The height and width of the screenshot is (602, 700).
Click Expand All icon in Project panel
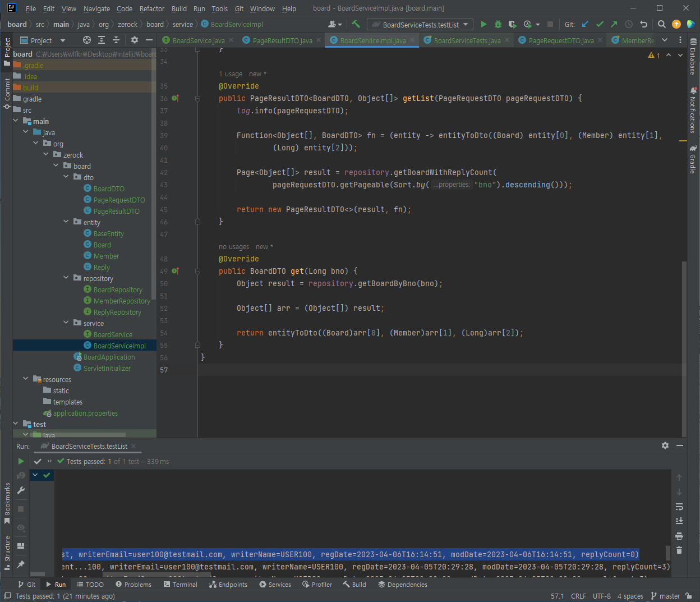102,40
